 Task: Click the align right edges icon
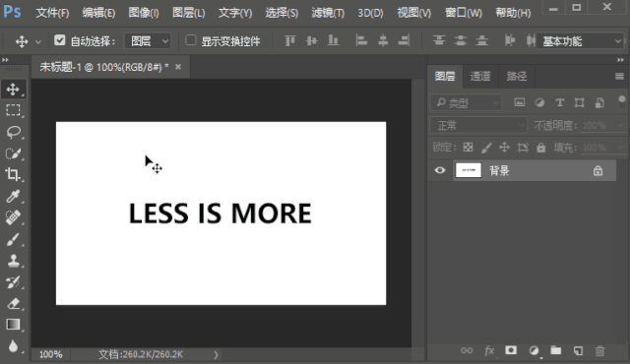coord(404,40)
